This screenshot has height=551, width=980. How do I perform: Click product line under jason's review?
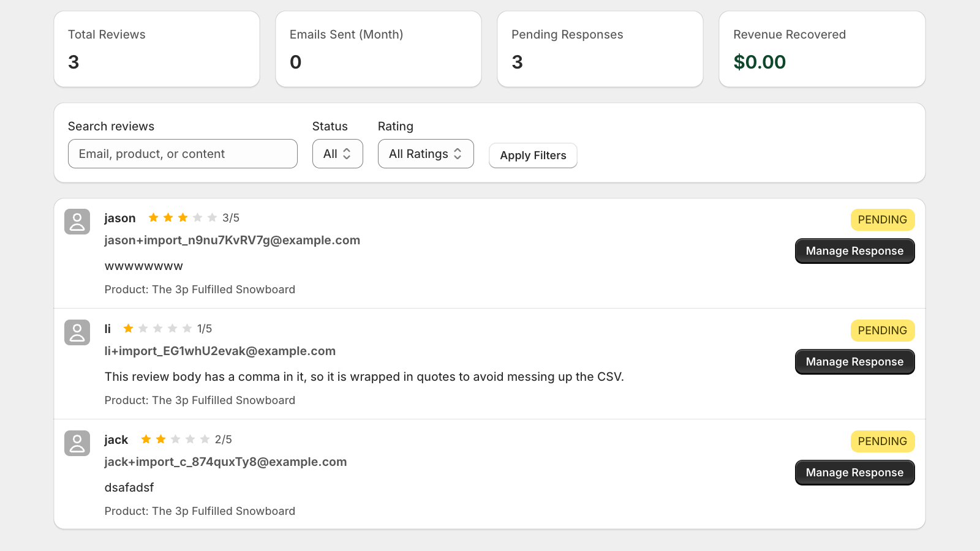click(200, 290)
